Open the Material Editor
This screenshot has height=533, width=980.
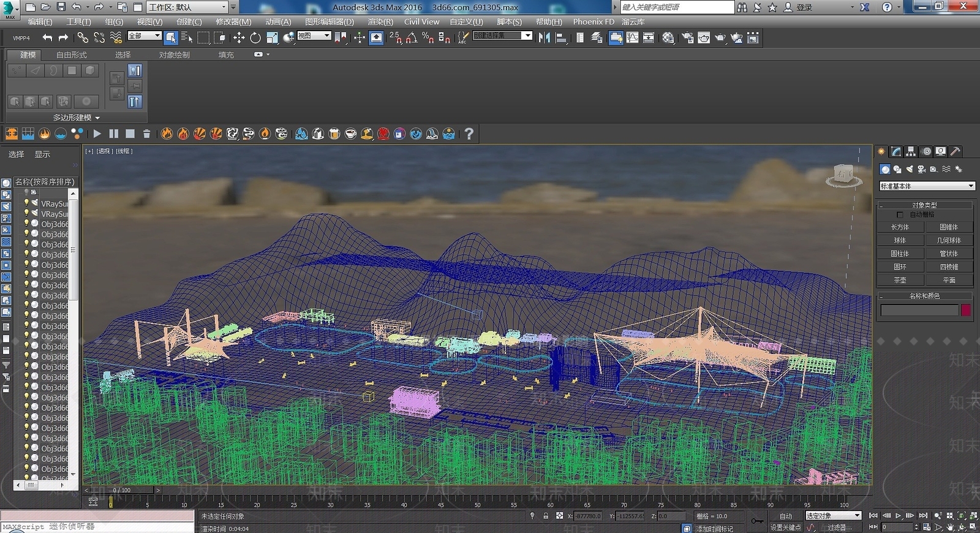[668, 38]
